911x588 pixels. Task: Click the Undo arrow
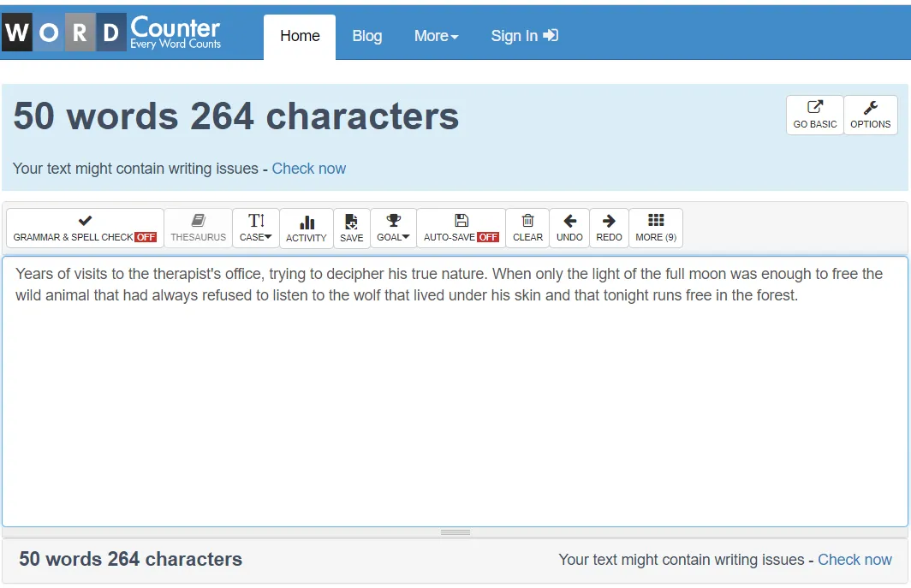569,228
